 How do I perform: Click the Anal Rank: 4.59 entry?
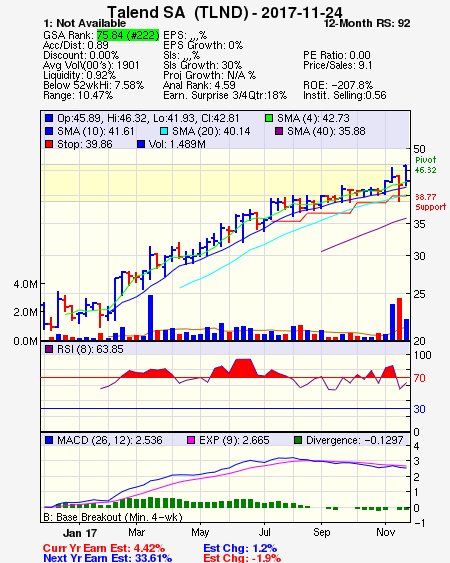(199, 85)
